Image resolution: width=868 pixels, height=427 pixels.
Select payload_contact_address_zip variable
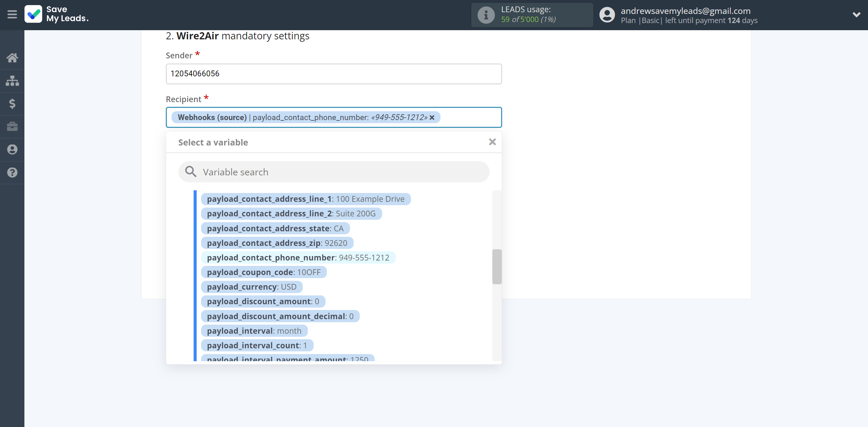(277, 243)
